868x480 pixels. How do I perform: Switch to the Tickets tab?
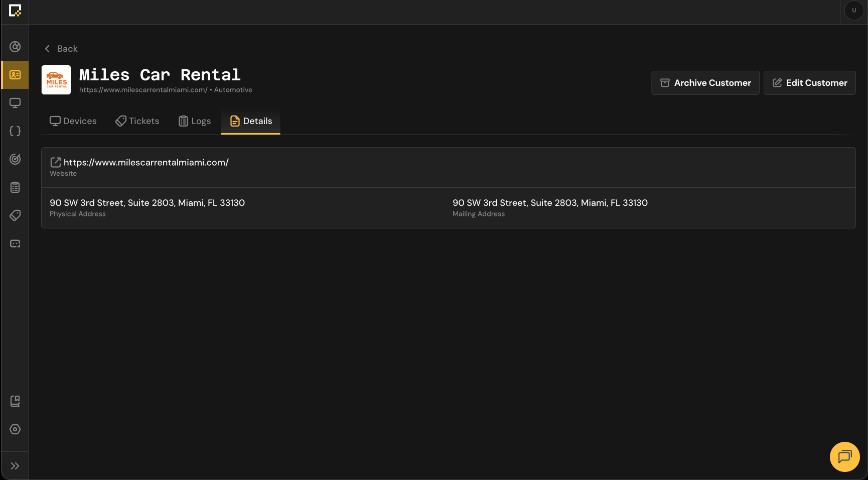point(137,121)
